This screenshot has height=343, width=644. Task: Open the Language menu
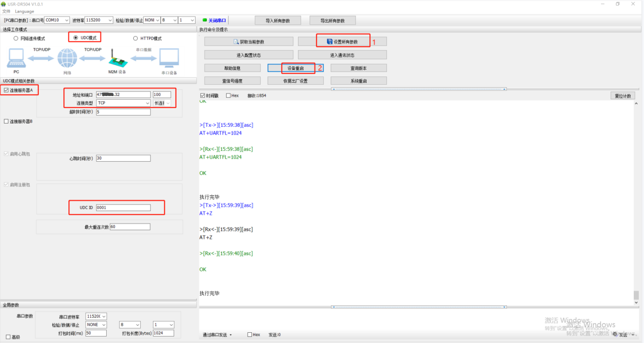click(24, 11)
